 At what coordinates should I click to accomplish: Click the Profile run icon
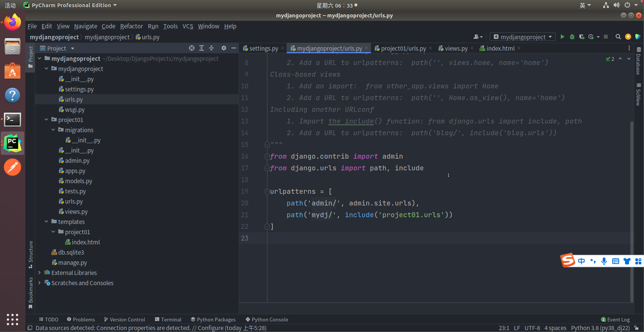[x=591, y=37]
